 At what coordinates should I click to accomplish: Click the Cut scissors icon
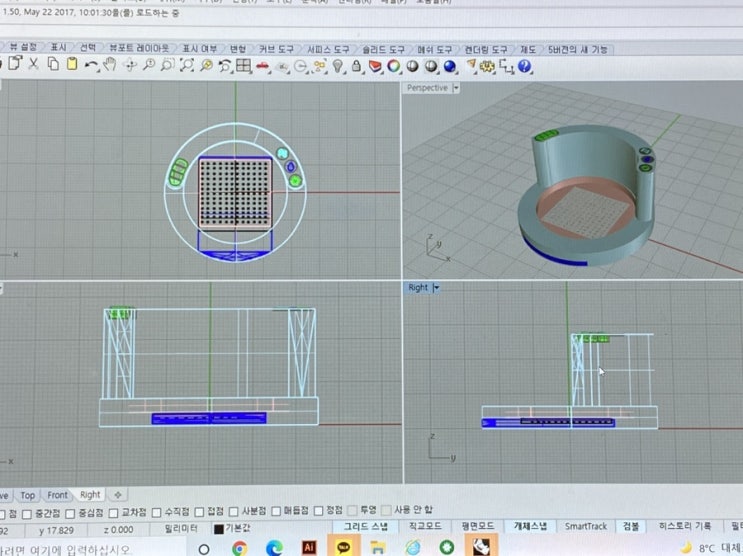coord(34,64)
